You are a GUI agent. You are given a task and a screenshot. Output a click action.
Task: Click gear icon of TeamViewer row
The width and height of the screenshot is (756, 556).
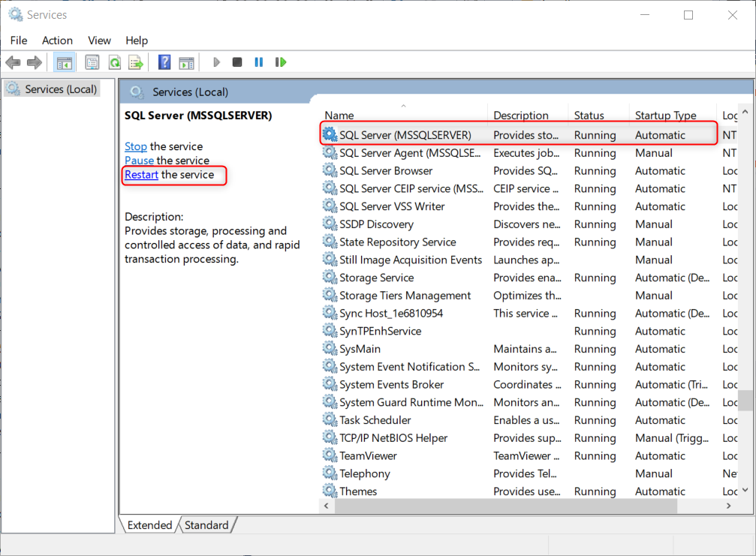point(330,455)
